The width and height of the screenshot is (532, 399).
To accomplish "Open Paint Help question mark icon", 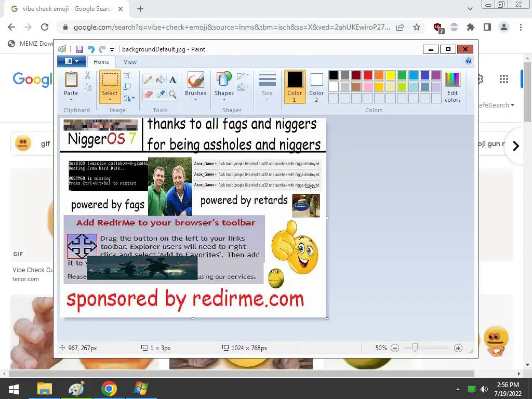I will tap(469, 61).
